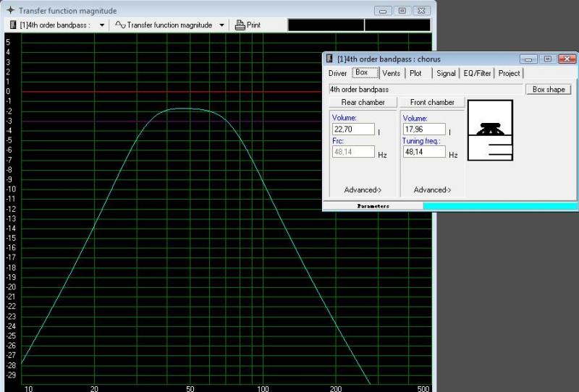Go to the Signal tab
579x392 pixels.
coord(446,73)
